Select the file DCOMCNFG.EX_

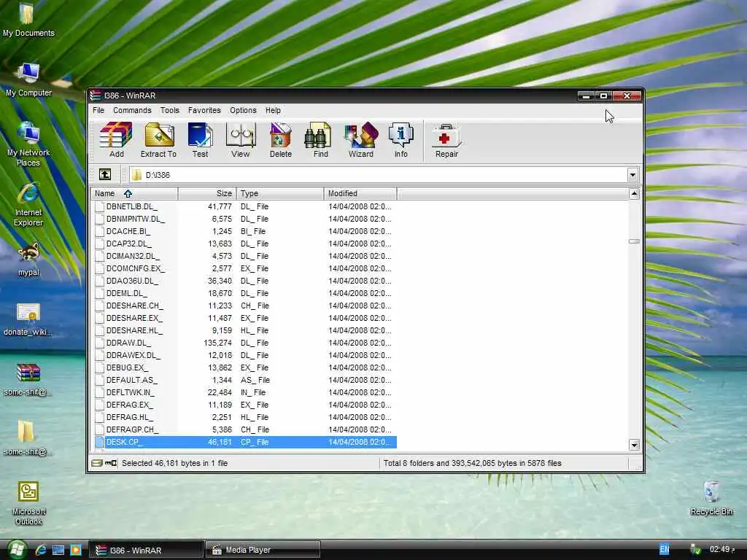pos(135,268)
